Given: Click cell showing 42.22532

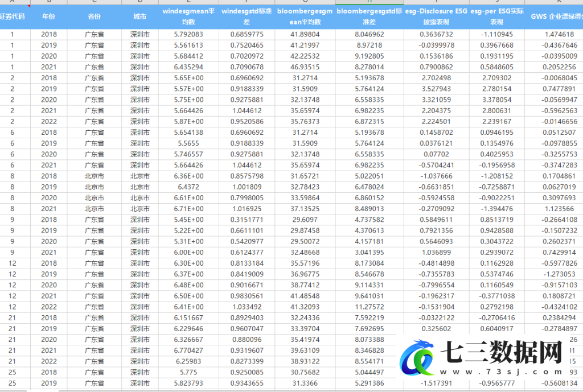Looking at the screenshot, I should [305, 56].
